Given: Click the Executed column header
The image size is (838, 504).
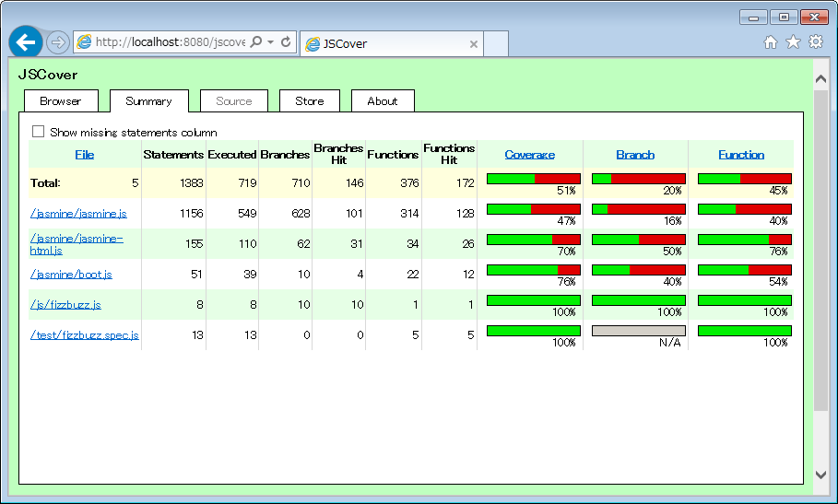Looking at the screenshot, I should click(x=232, y=155).
